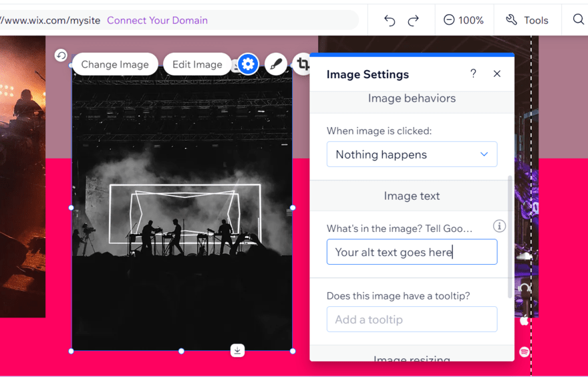Viewport: 588px width, 377px height.
Task: Click the Connect Your Domain link
Action: coord(157,20)
